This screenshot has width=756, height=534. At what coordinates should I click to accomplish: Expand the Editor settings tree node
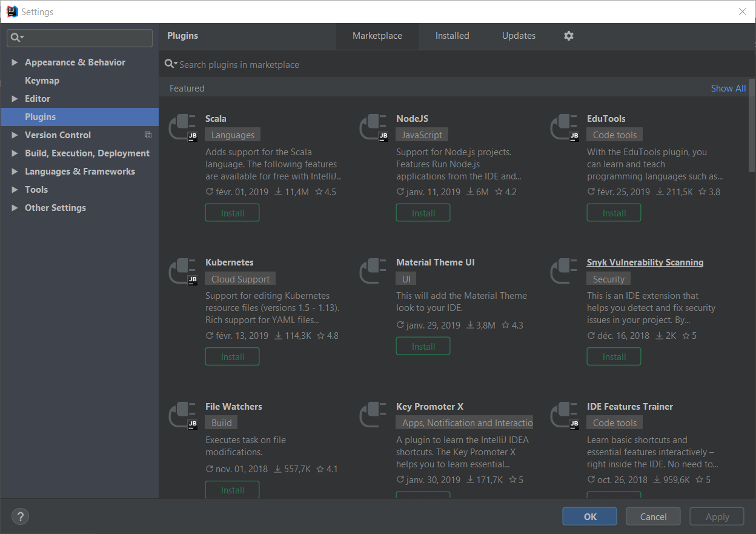point(15,99)
